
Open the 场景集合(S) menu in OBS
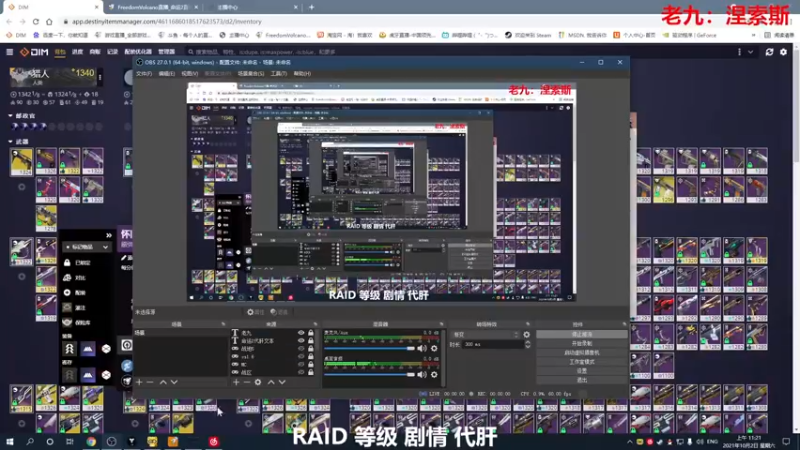[251, 73]
